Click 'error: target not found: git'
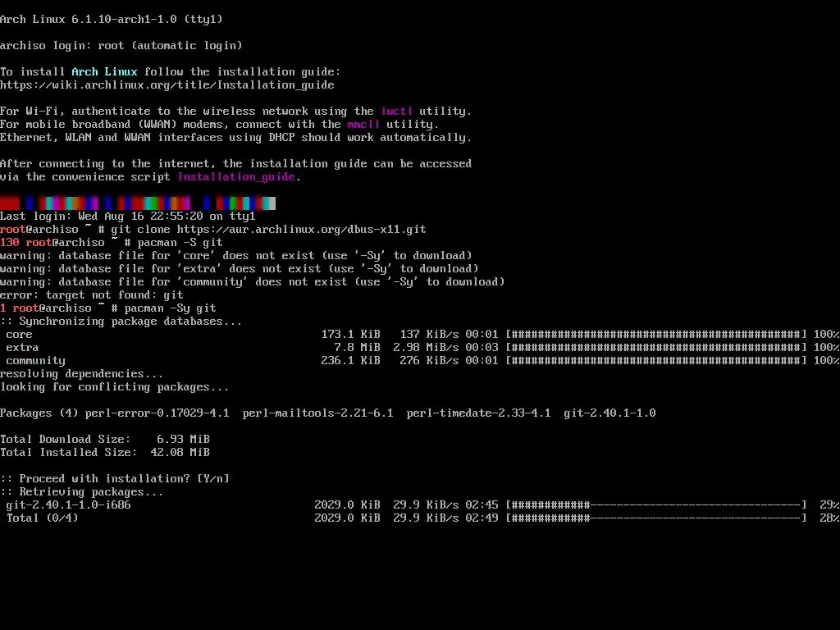The height and width of the screenshot is (630, 840). point(92,294)
